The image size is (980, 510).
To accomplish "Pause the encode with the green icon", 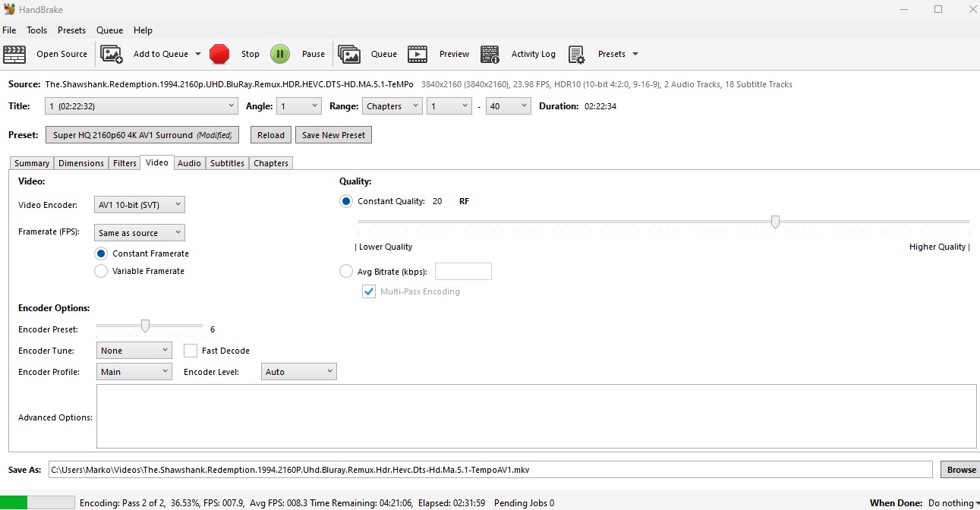I will click(x=280, y=54).
